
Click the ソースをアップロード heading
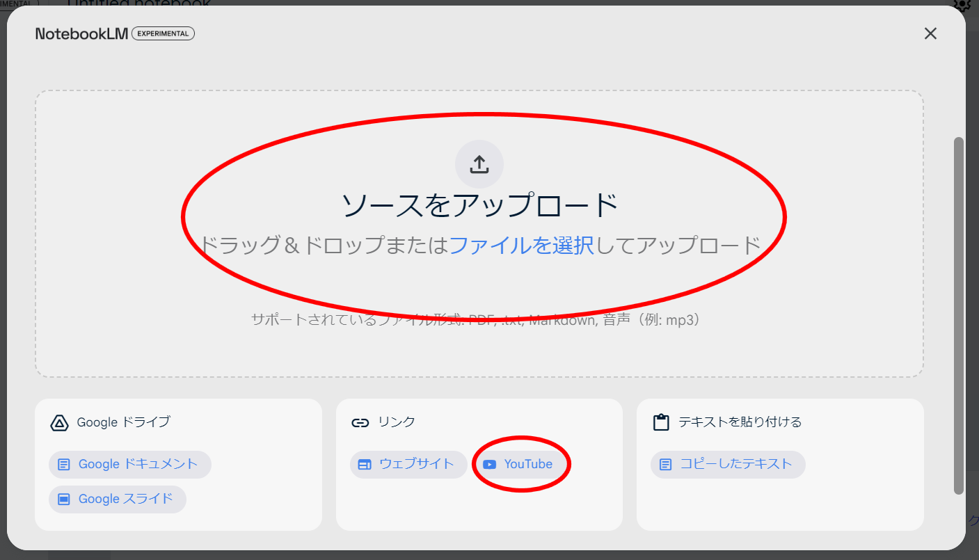coord(479,205)
